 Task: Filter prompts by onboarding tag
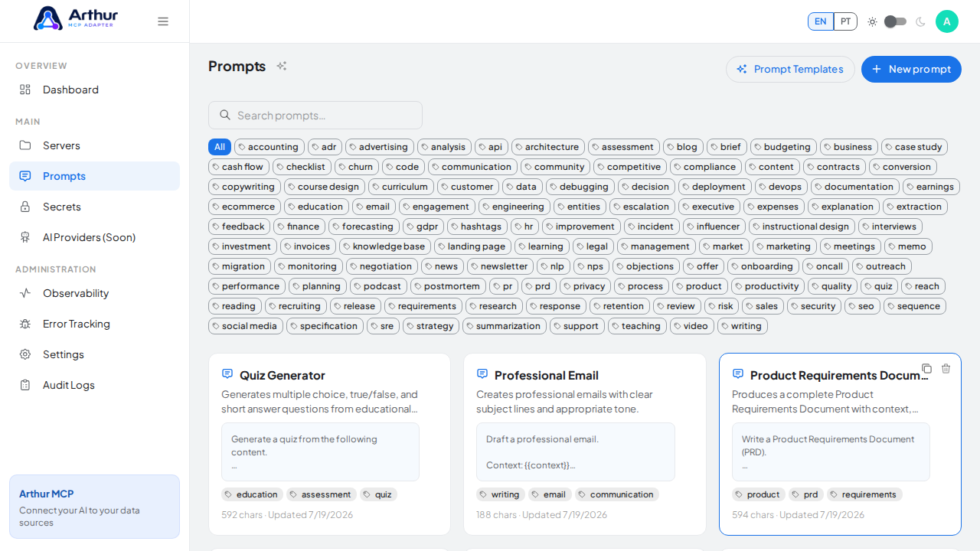(x=763, y=266)
